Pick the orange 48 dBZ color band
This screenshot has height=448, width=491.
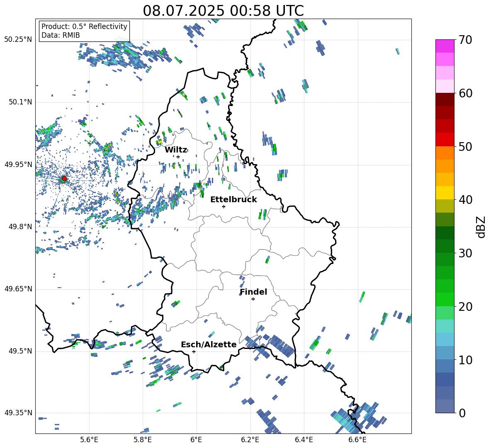pos(445,153)
